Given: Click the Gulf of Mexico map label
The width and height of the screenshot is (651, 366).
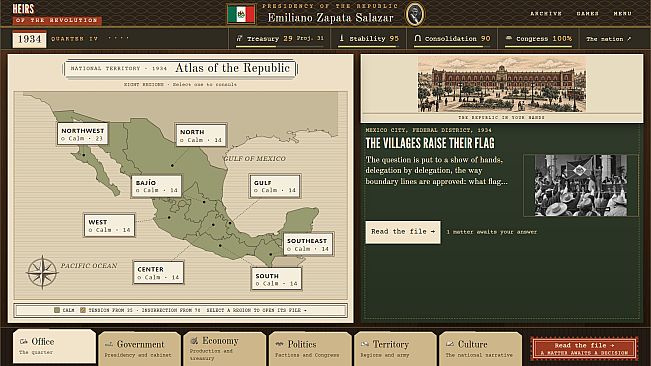Looking at the screenshot, I should 255,159.
